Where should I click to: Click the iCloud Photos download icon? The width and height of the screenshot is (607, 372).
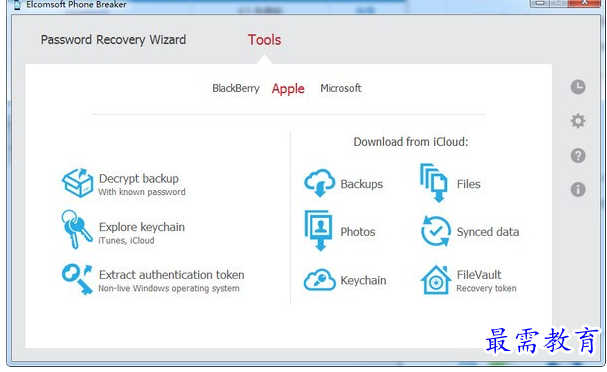click(319, 231)
